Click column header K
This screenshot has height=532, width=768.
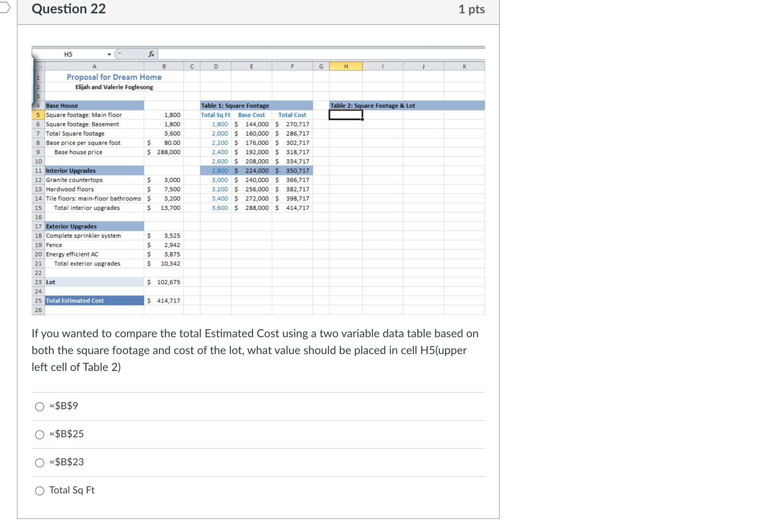[464, 66]
